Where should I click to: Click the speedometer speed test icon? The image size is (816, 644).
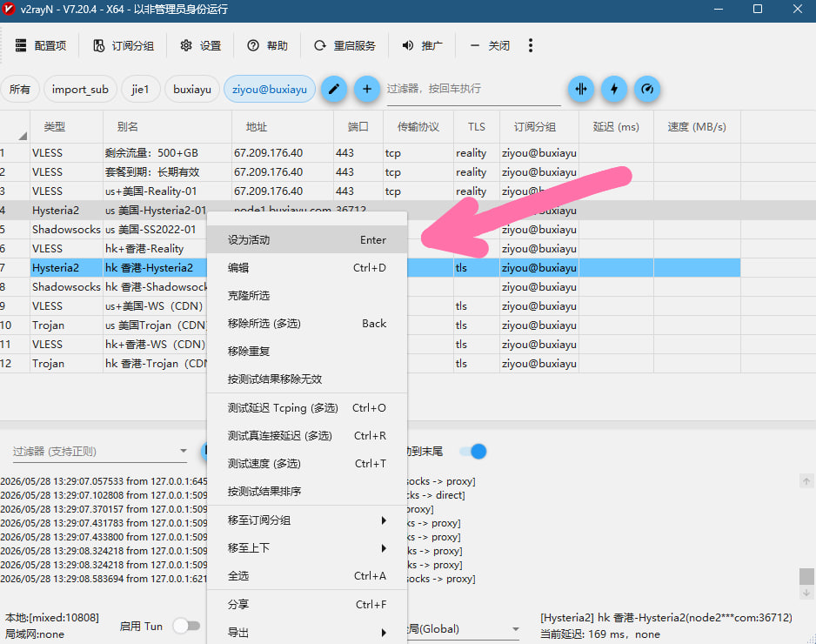point(647,89)
